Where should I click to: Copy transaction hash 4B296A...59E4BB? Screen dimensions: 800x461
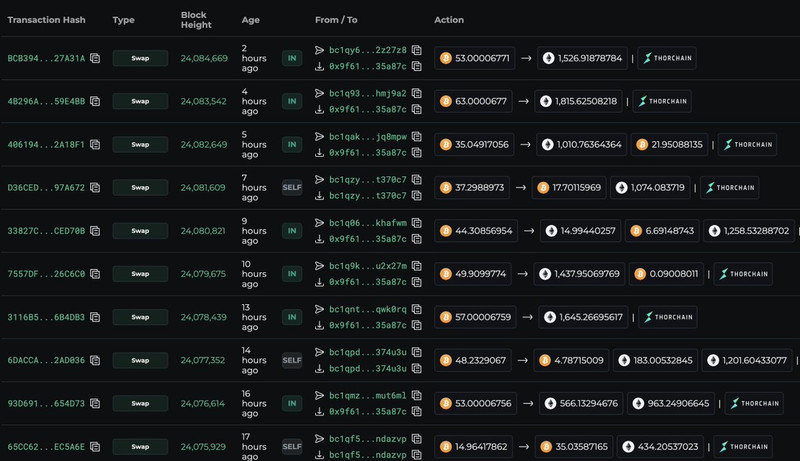(x=95, y=102)
